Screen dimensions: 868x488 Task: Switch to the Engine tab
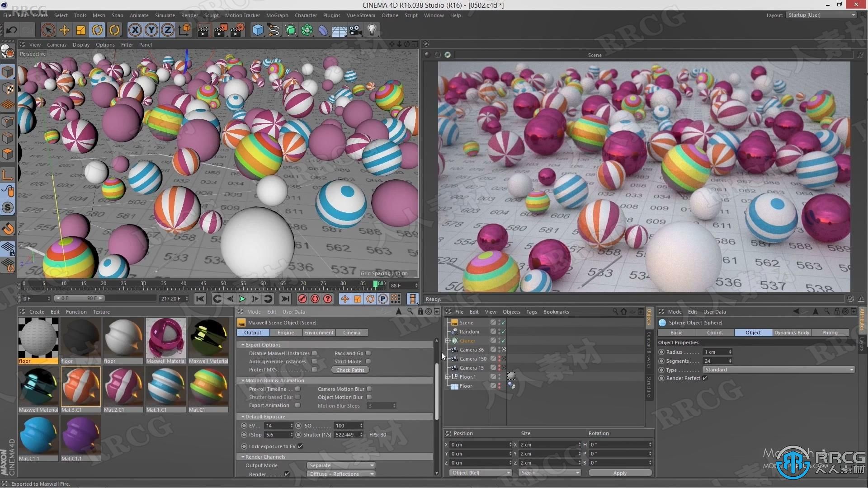tap(286, 333)
